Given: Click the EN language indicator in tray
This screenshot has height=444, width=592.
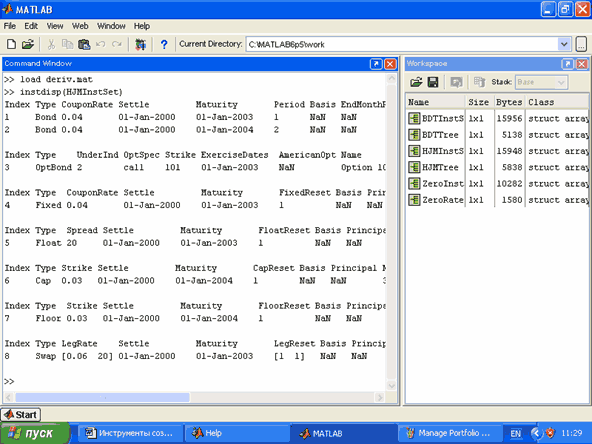Looking at the screenshot, I should click(x=516, y=433).
